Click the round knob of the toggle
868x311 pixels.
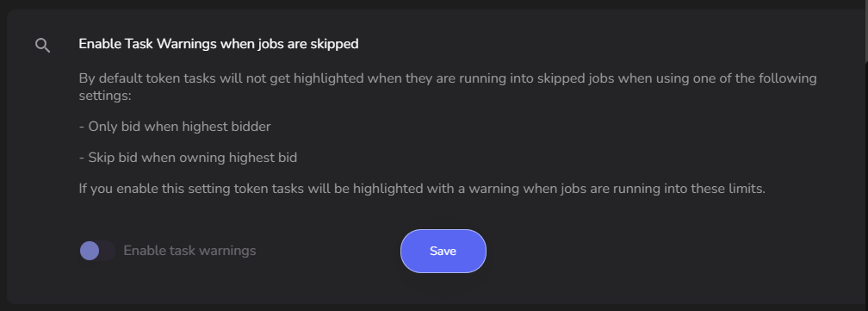click(90, 251)
